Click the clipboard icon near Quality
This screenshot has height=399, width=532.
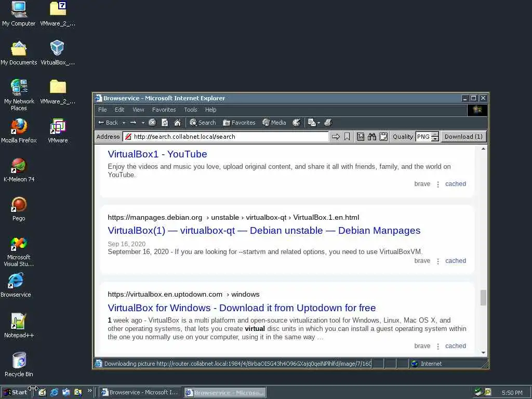point(383,137)
